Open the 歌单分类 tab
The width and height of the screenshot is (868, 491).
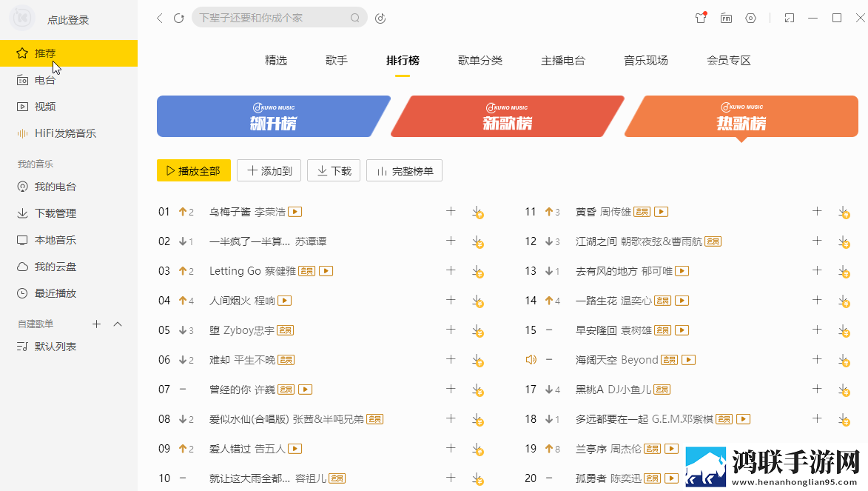(480, 61)
